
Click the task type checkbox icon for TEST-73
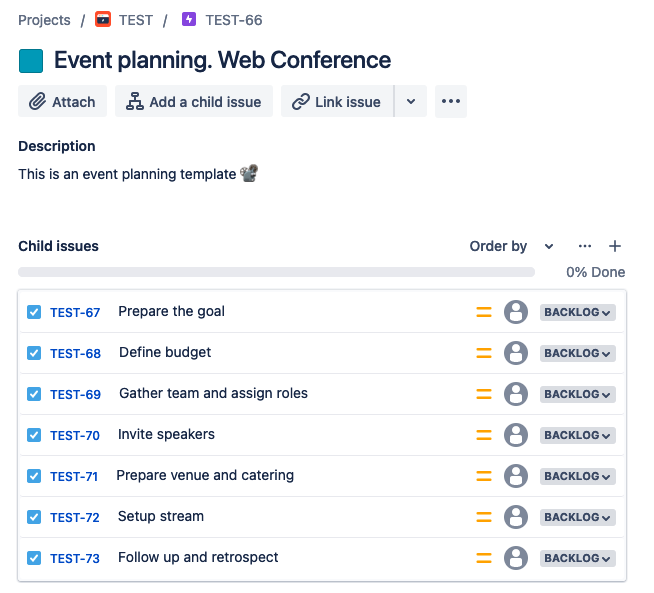click(x=34, y=558)
